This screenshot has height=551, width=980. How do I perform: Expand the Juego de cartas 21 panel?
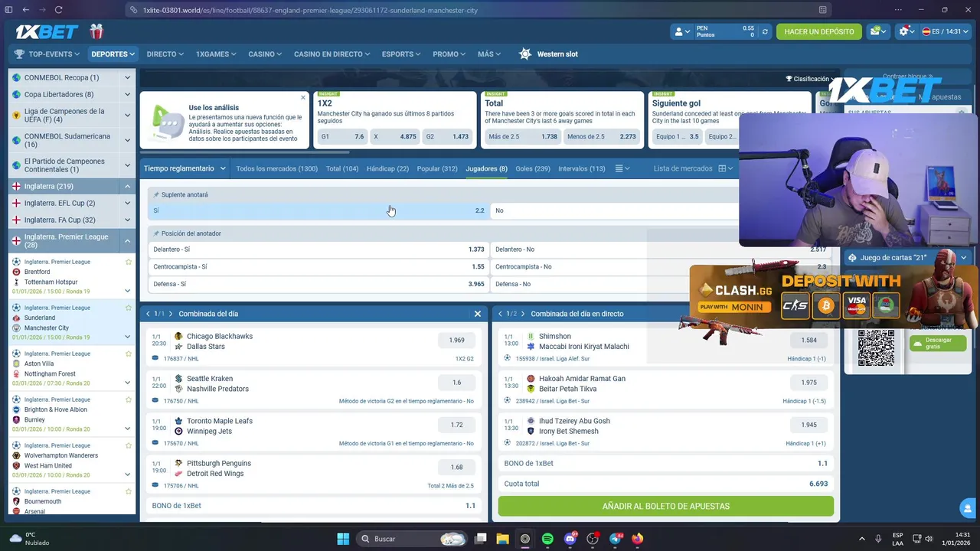click(x=963, y=258)
